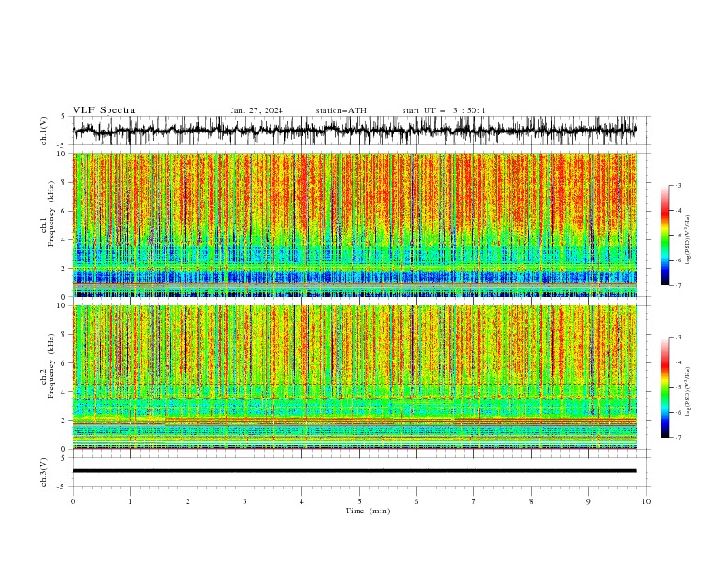Click the 'ch.1 Frequency (kHz)' axis label
728x563 pixels.
point(48,212)
